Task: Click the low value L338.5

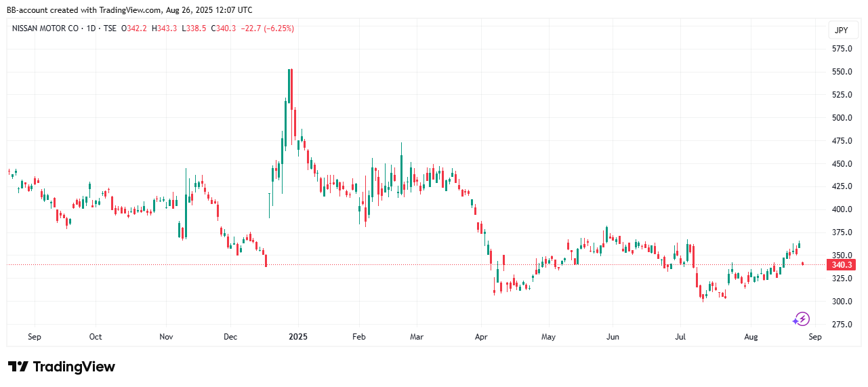Action: click(x=194, y=28)
